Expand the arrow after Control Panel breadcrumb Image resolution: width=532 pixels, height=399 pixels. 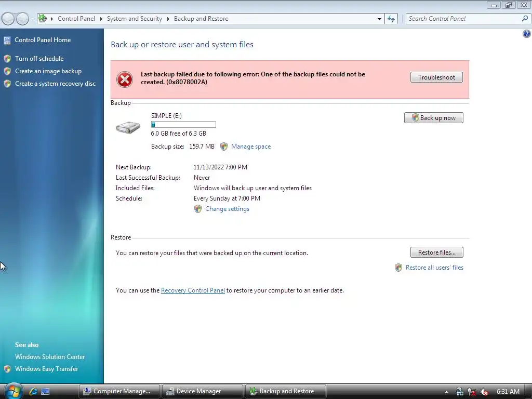point(101,19)
